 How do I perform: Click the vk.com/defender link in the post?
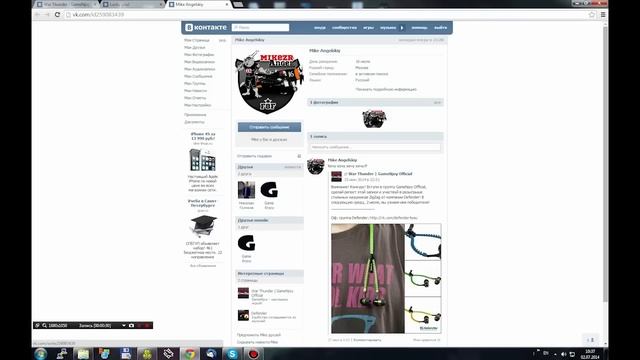click(x=393, y=218)
